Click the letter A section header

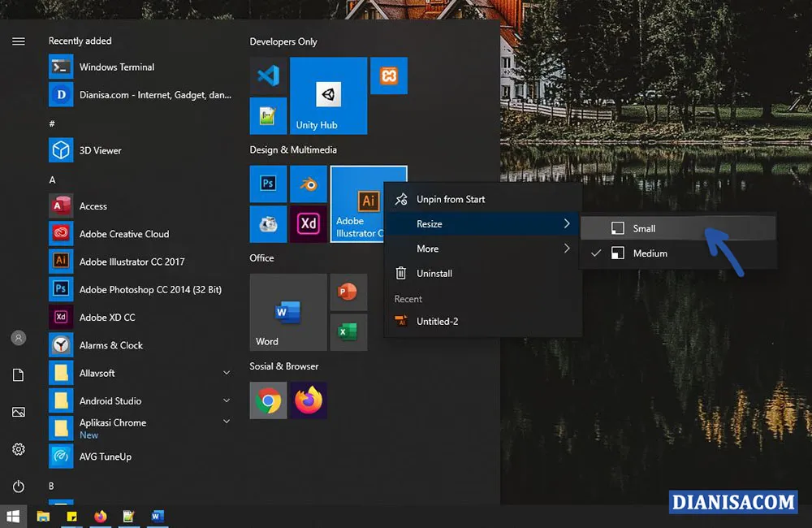click(x=53, y=178)
